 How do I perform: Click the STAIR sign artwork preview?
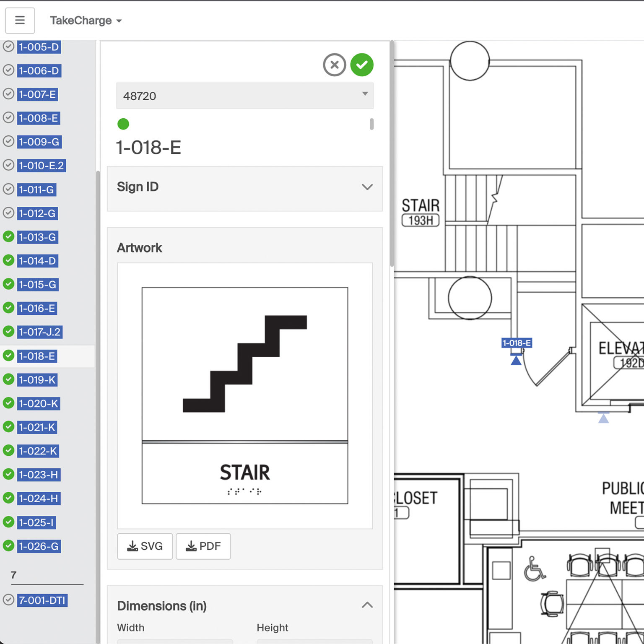245,395
